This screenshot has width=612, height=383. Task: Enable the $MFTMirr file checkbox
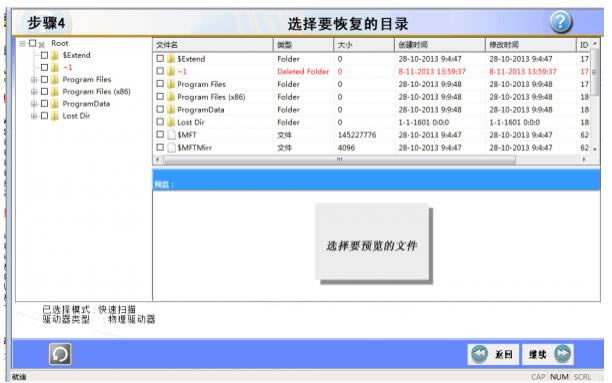(x=160, y=147)
